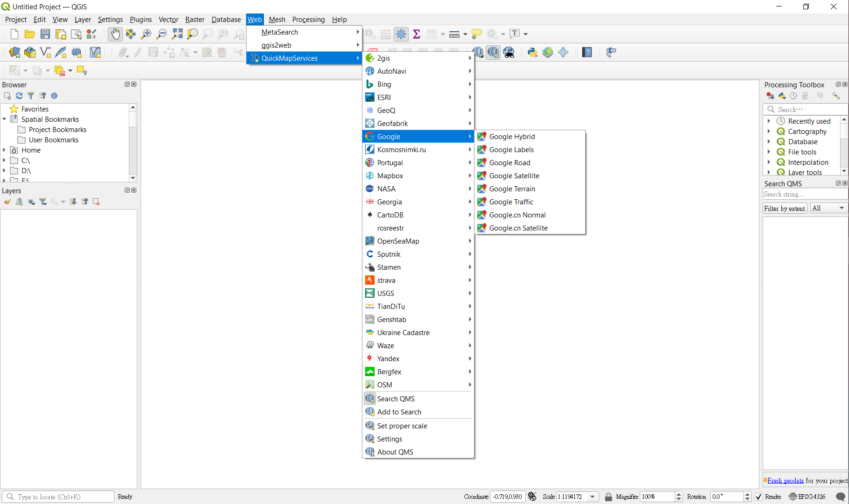The image size is (849, 504).
Task: Toggle the Filter by extent button
Action: pos(785,209)
